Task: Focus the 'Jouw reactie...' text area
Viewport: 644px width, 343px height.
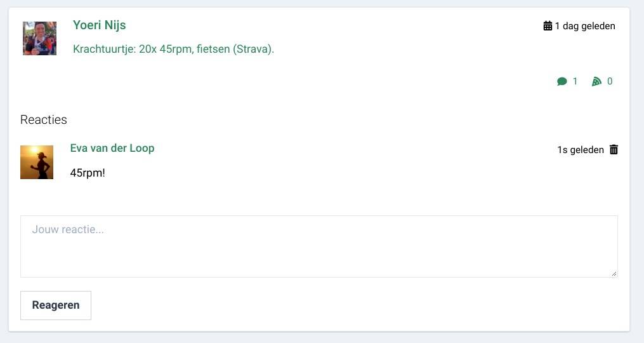Action: click(319, 246)
